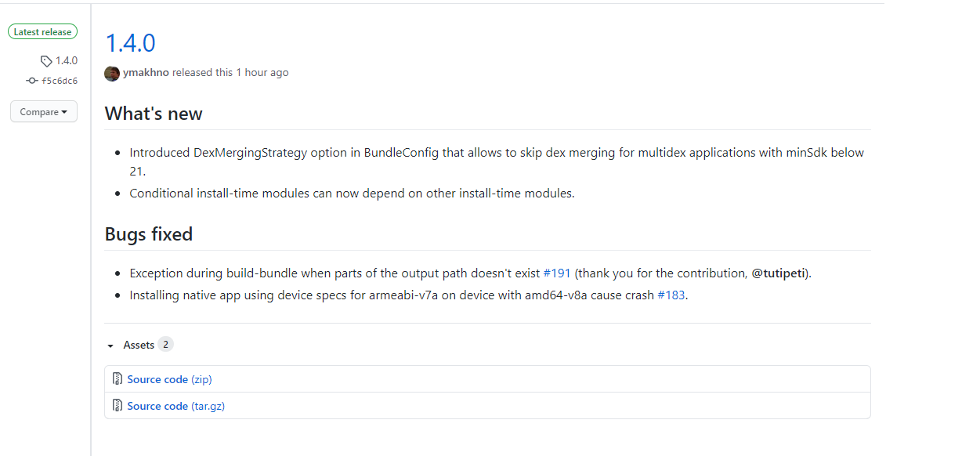Collapse the Assets section chevron
Screen dimensions: 980x456
click(110, 345)
